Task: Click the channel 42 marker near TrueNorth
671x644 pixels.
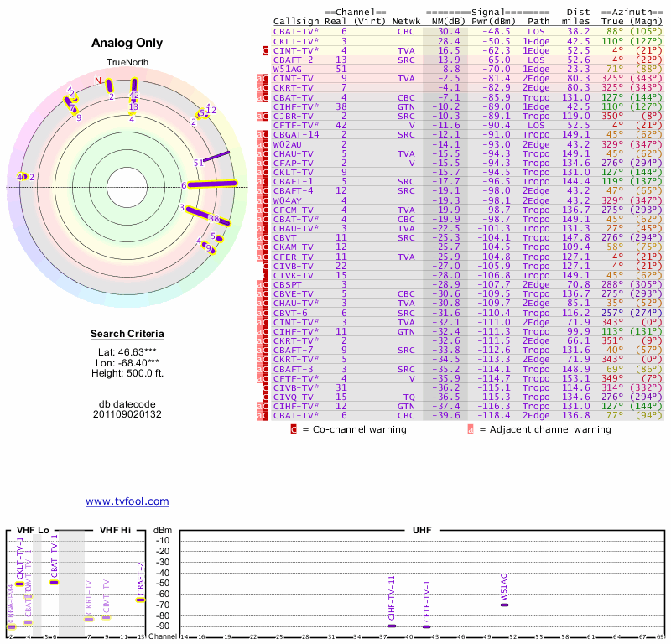Action: click(x=134, y=86)
